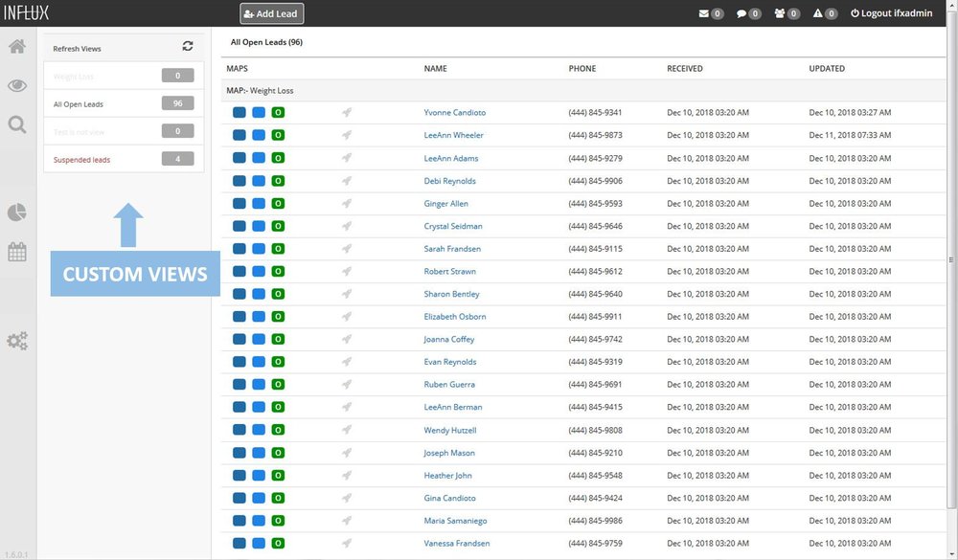Click the 96 count badge
Viewport: 958px width, 560px height.
tap(178, 103)
